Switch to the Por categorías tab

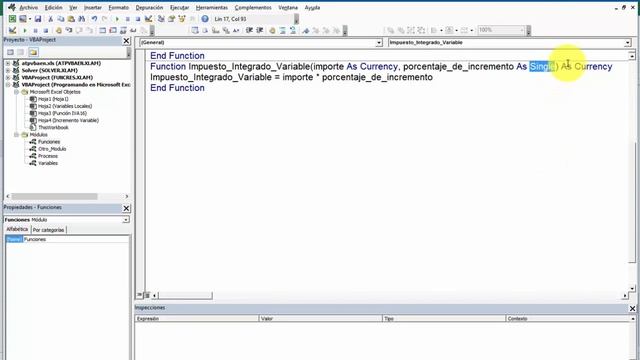tap(48, 230)
